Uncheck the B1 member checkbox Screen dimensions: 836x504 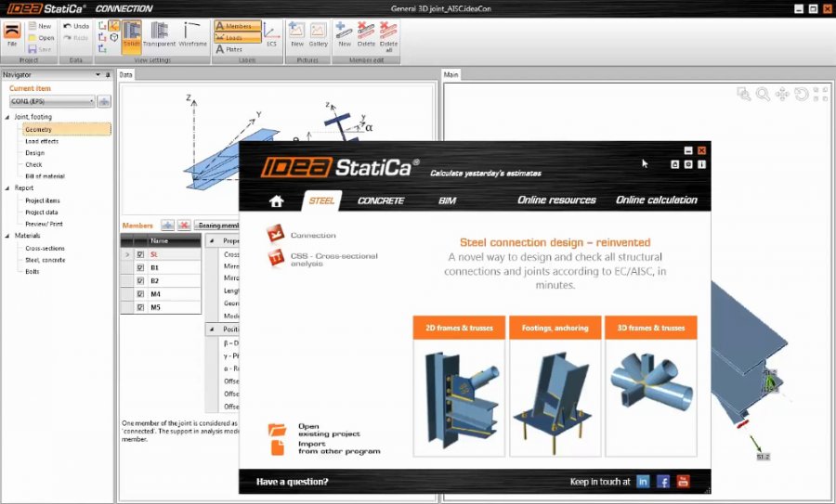coord(140,267)
